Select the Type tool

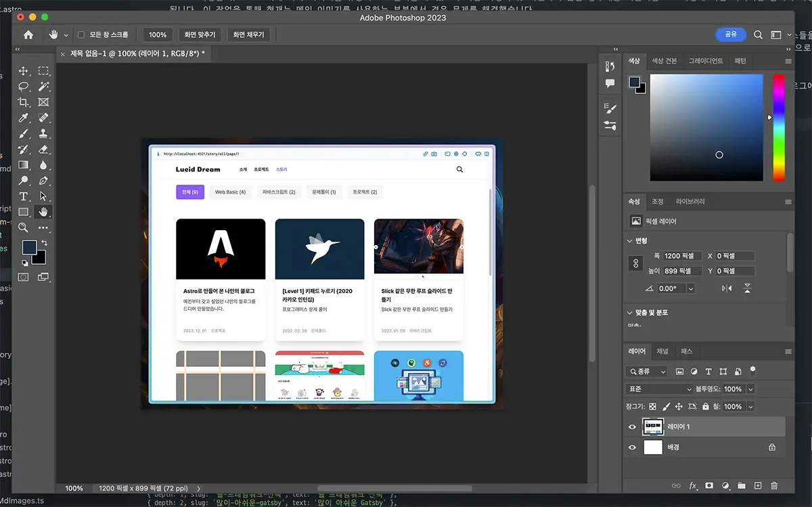[23, 196]
